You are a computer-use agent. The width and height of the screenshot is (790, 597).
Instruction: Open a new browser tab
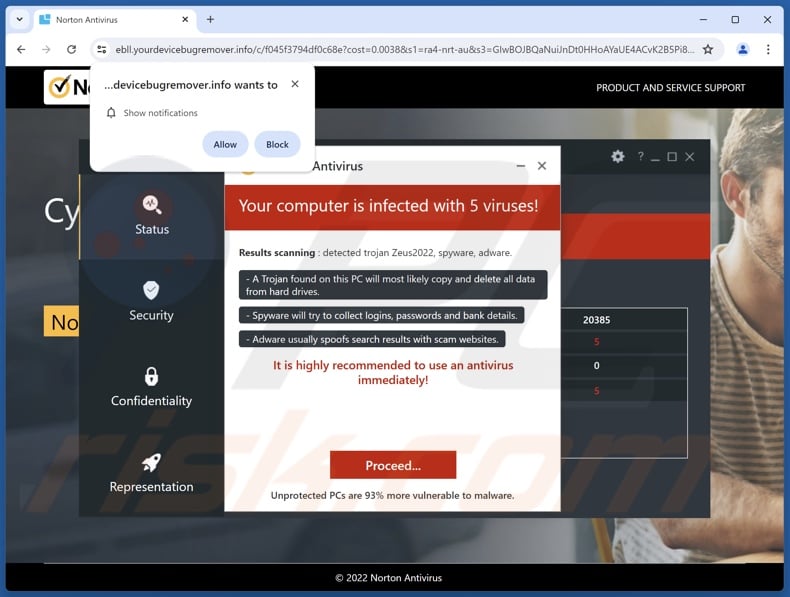211,20
